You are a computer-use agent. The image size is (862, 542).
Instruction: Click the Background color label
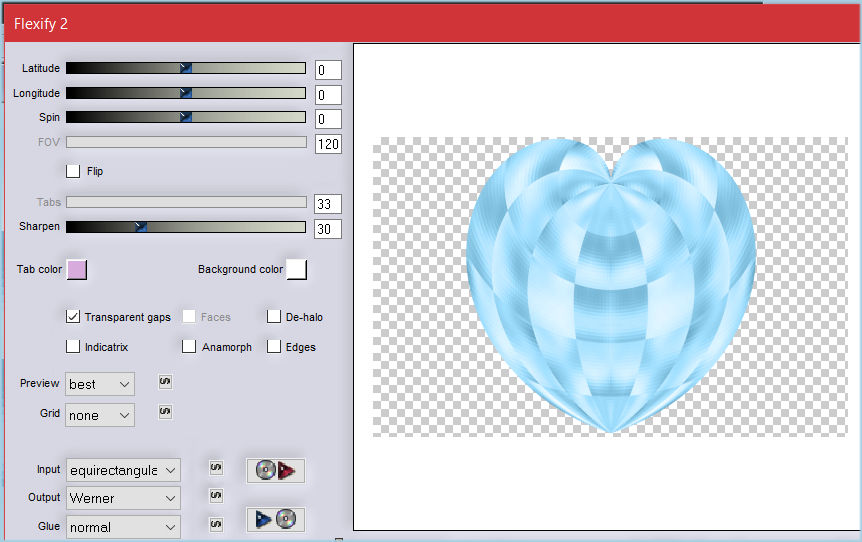[240, 269]
